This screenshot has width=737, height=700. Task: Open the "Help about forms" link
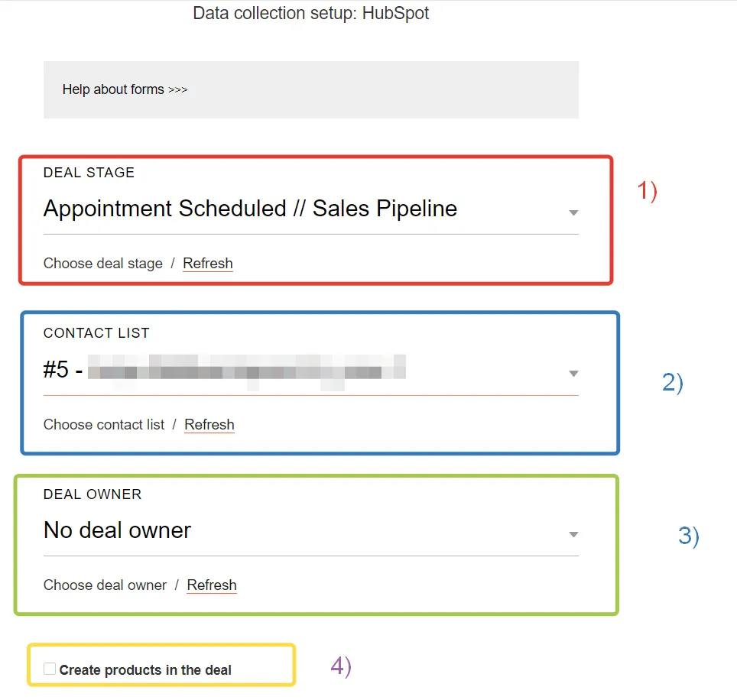click(x=125, y=89)
